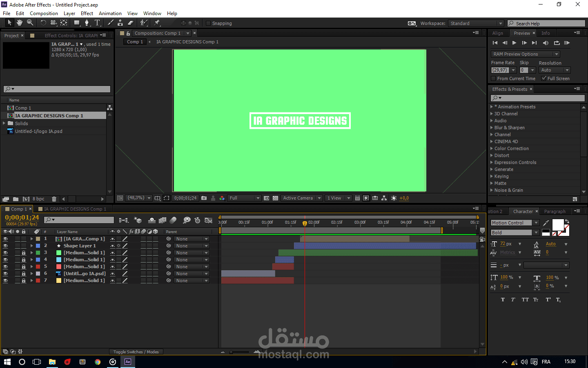
Task: Select the Puppet Pin tool
Action: (157, 23)
